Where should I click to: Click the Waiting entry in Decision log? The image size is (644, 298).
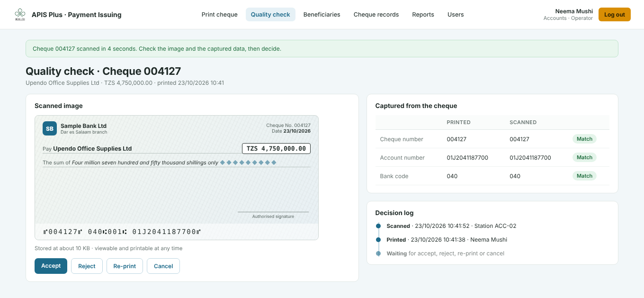[445, 253]
